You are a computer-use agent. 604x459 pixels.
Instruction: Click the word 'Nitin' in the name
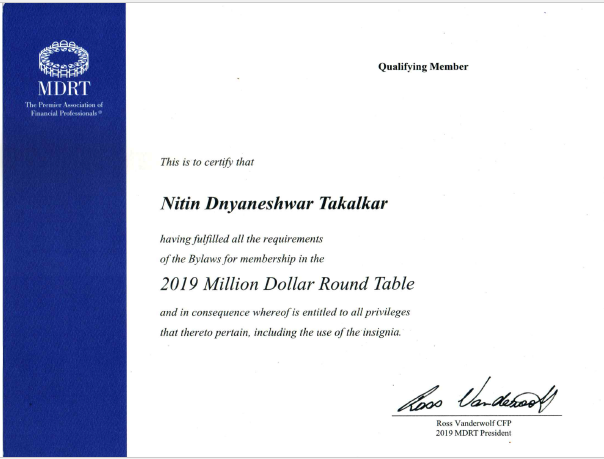pyautogui.click(x=181, y=203)
